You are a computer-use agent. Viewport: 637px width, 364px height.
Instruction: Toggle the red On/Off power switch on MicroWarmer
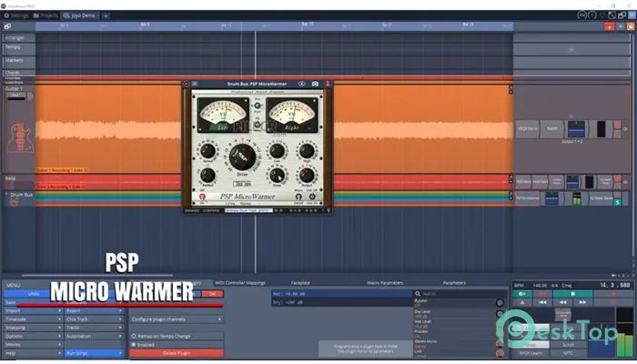pyautogui.click(x=202, y=197)
